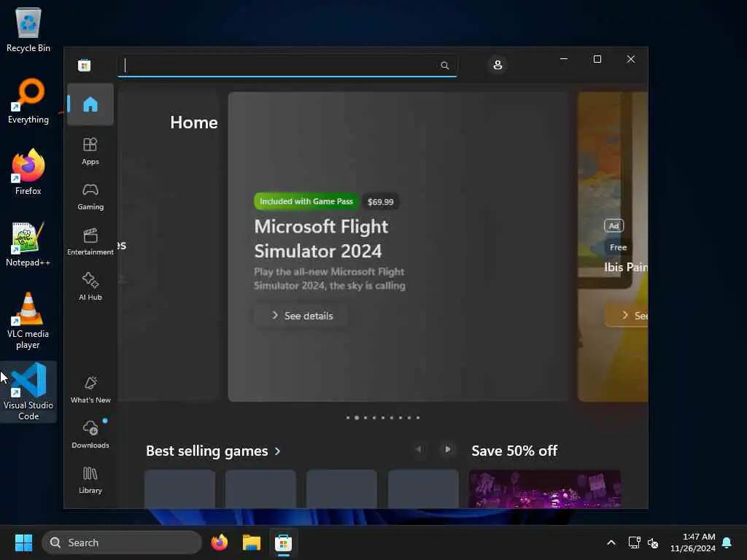
Task: Open Microsoft Flight Simulator 2024 title
Action: coord(321,238)
